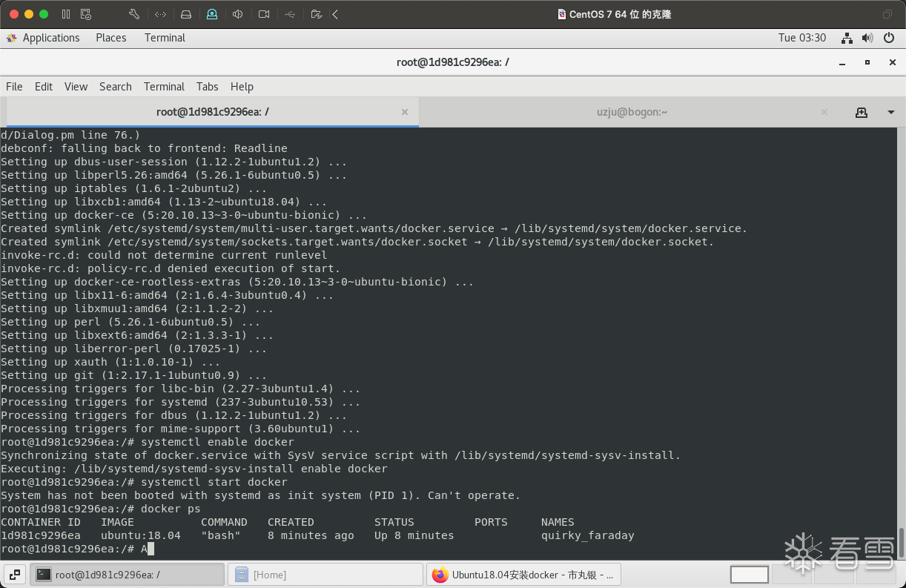Open a new terminal tab button
This screenshot has height=588, width=906.
(x=861, y=113)
